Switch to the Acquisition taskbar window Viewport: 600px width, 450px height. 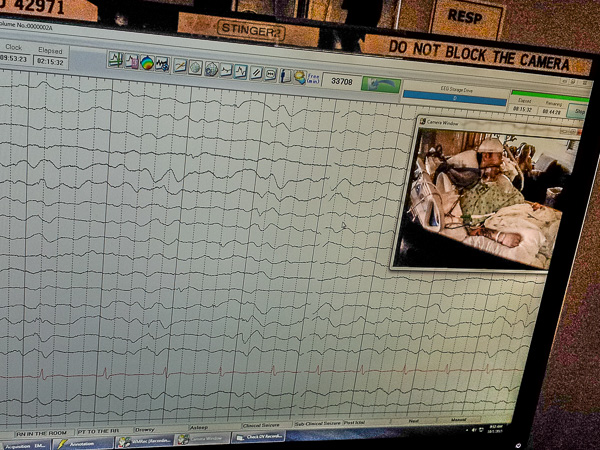[x=24, y=446]
